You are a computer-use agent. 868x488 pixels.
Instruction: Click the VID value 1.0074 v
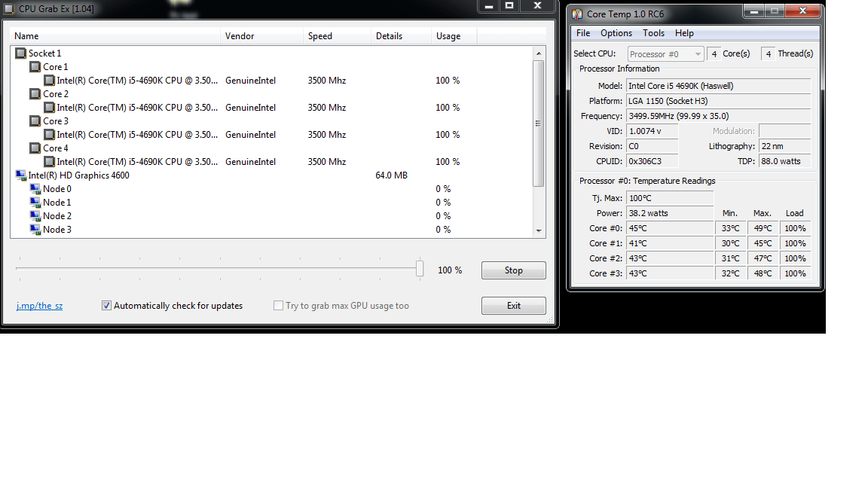(652, 131)
